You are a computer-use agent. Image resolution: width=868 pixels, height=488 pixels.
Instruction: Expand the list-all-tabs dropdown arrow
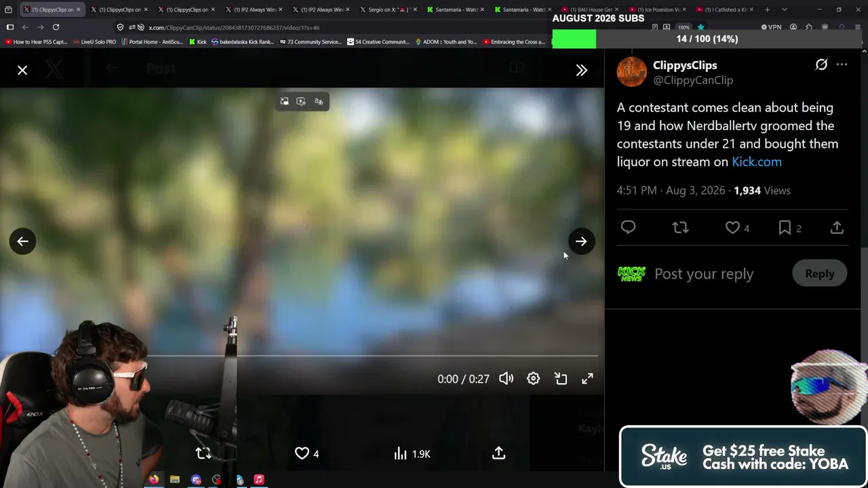pyautogui.click(x=785, y=9)
